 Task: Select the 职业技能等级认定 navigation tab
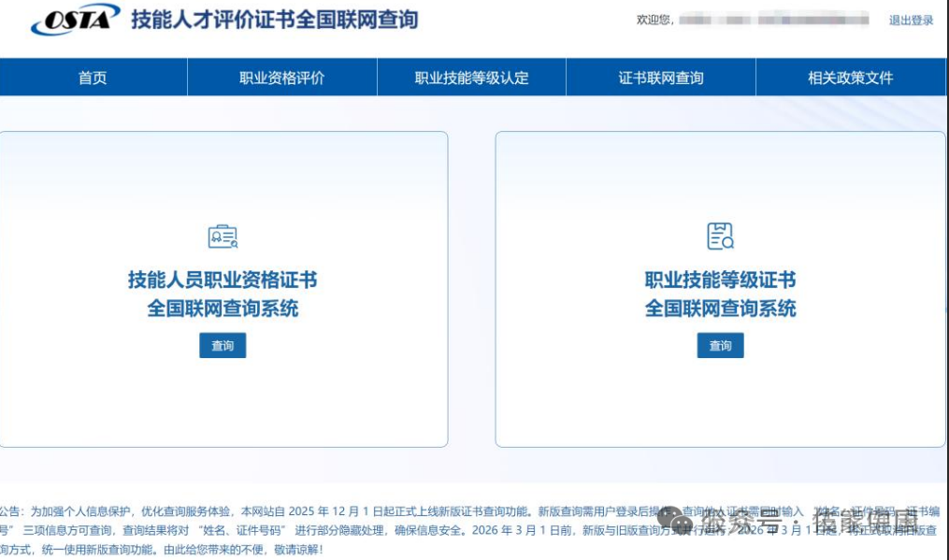pyautogui.click(x=469, y=79)
